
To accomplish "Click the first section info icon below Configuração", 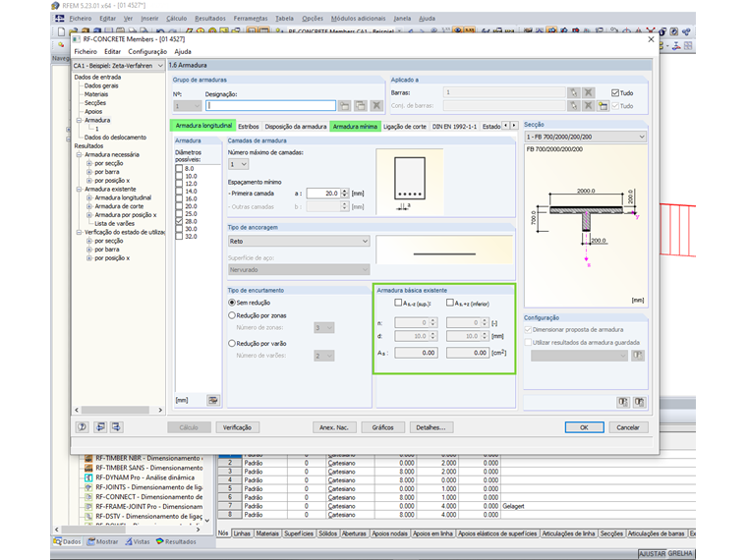I will click(x=623, y=403).
